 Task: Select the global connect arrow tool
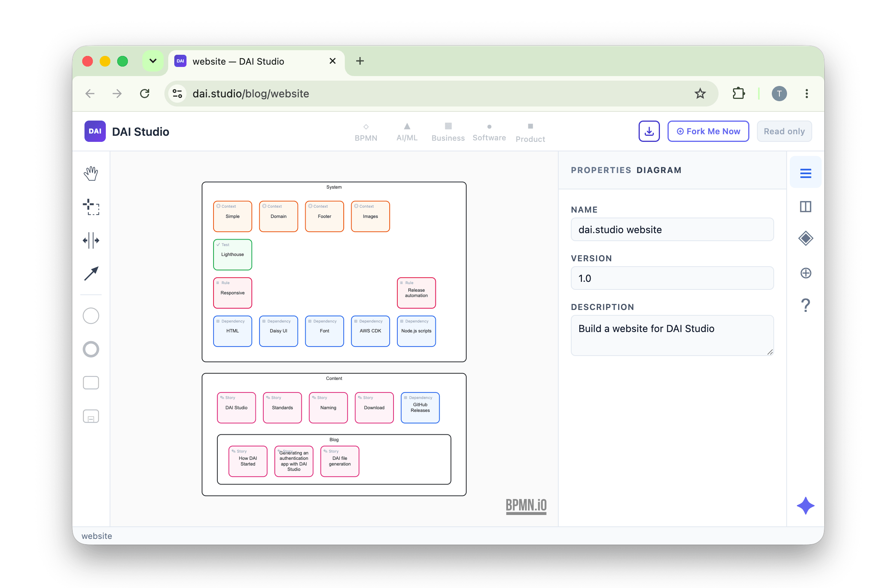(91, 274)
